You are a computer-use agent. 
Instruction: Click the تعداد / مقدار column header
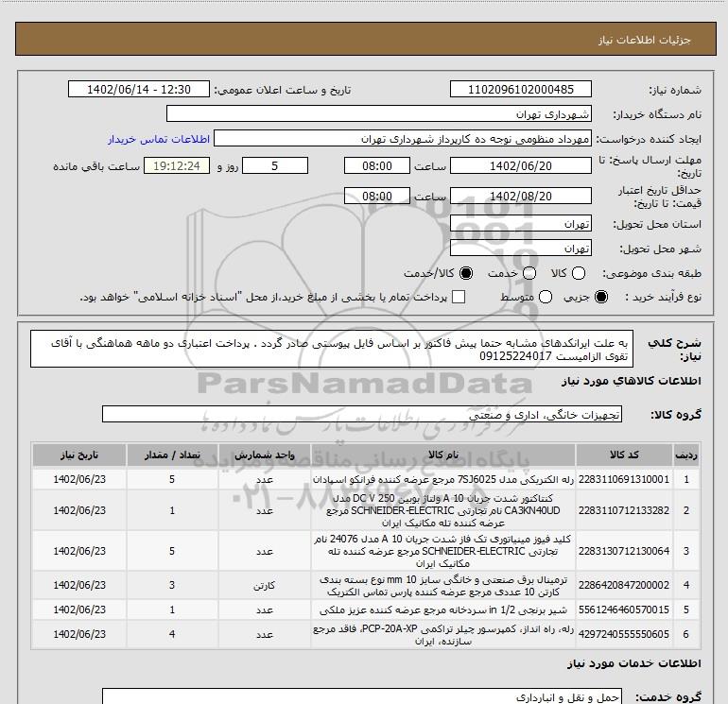[172, 455]
